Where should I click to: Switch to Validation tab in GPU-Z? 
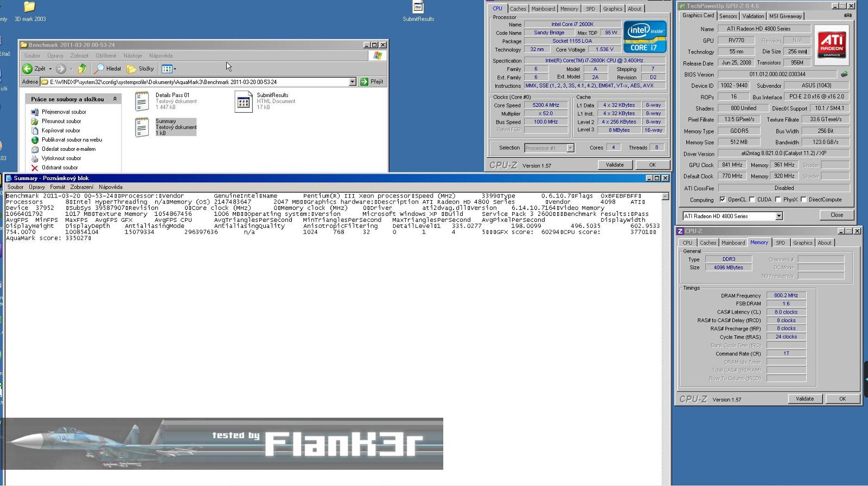[x=753, y=16]
